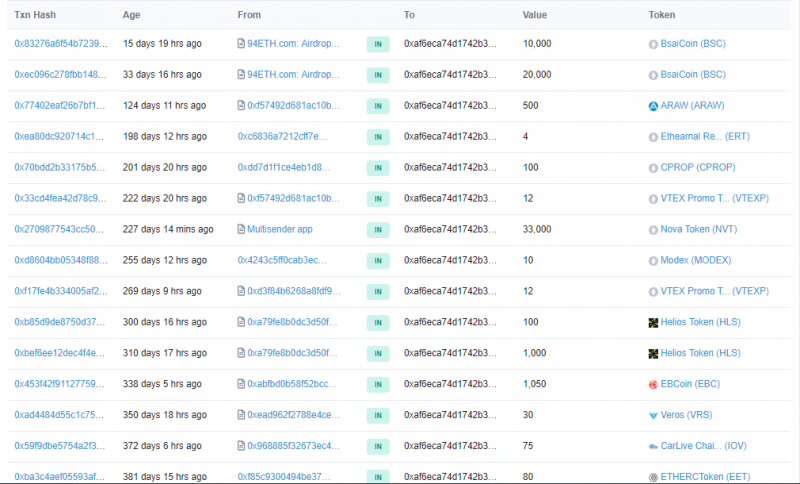Open transaction hash 0xd8604bb05348f88

(x=61, y=260)
